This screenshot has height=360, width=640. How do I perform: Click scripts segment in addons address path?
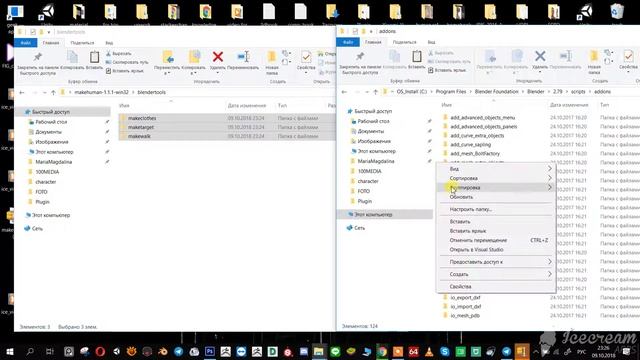tap(578, 91)
